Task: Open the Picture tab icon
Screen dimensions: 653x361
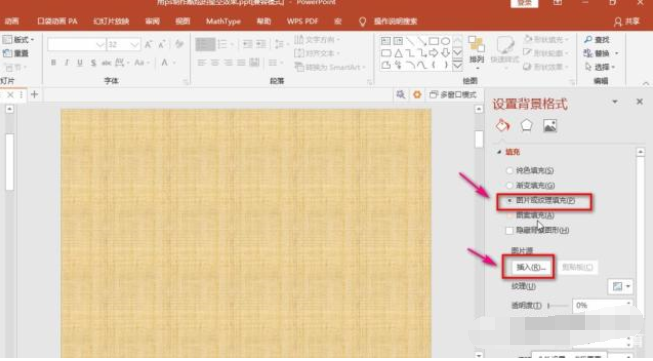Action: click(x=550, y=125)
